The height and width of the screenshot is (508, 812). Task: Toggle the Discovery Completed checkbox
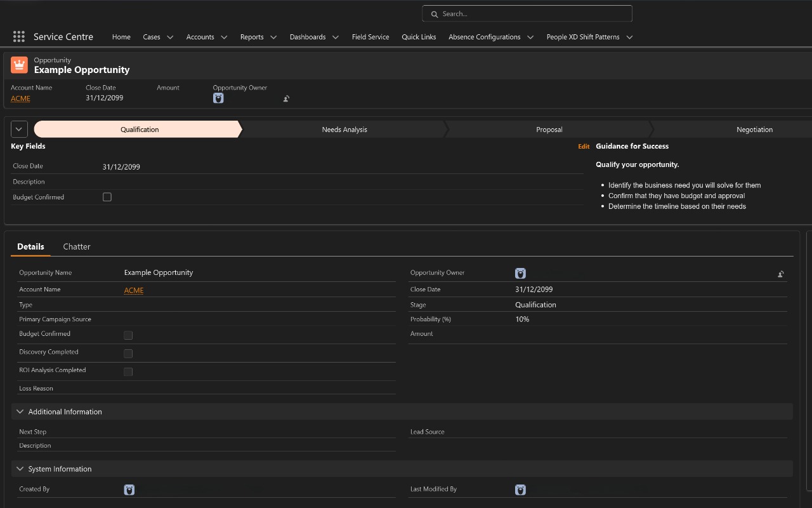click(x=128, y=354)
